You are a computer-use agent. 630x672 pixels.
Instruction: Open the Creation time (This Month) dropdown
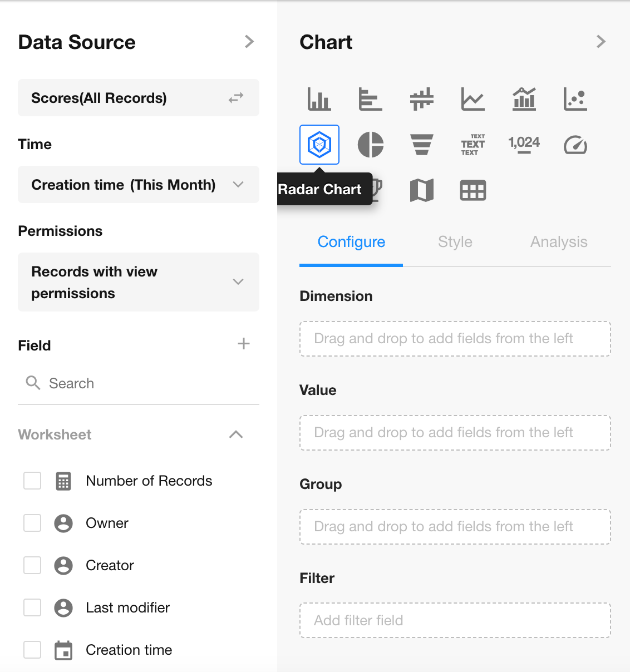(x=138, y=185)
